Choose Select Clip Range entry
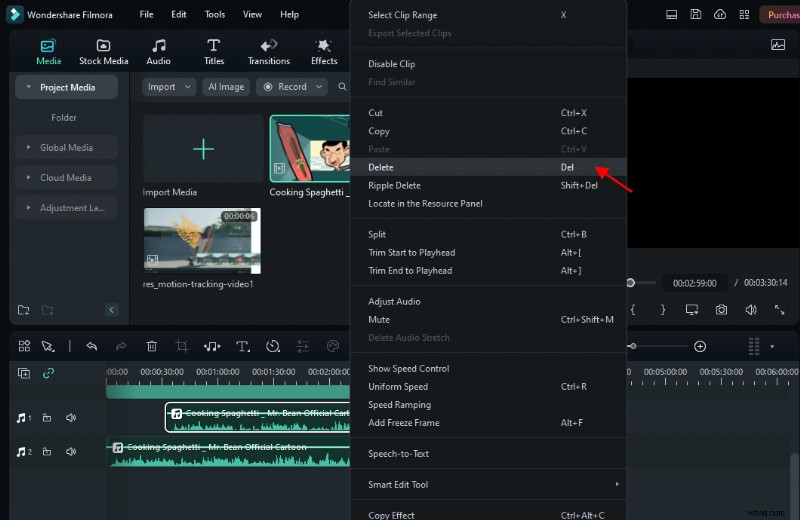This screenshot has height=520, width=800. (488, 15)
